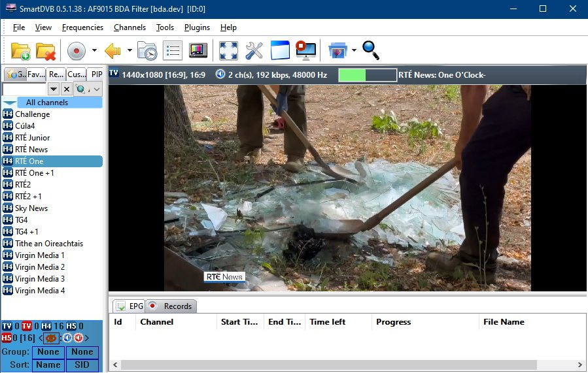The height and width of the screenshot is (373, 588).
Task: Toggle the blue speaker radio filter icon
Action: [67, 338]
